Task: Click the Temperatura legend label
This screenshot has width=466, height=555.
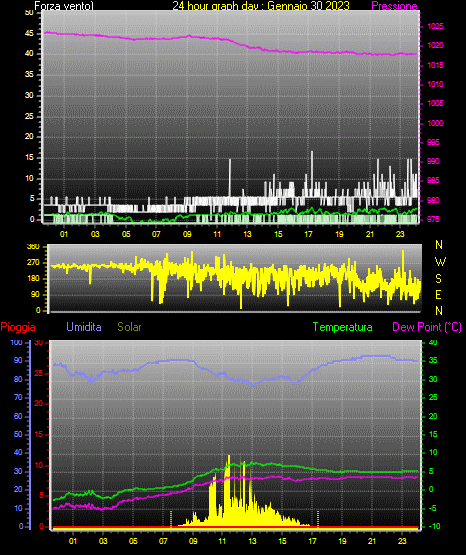Action: [343, 327]
